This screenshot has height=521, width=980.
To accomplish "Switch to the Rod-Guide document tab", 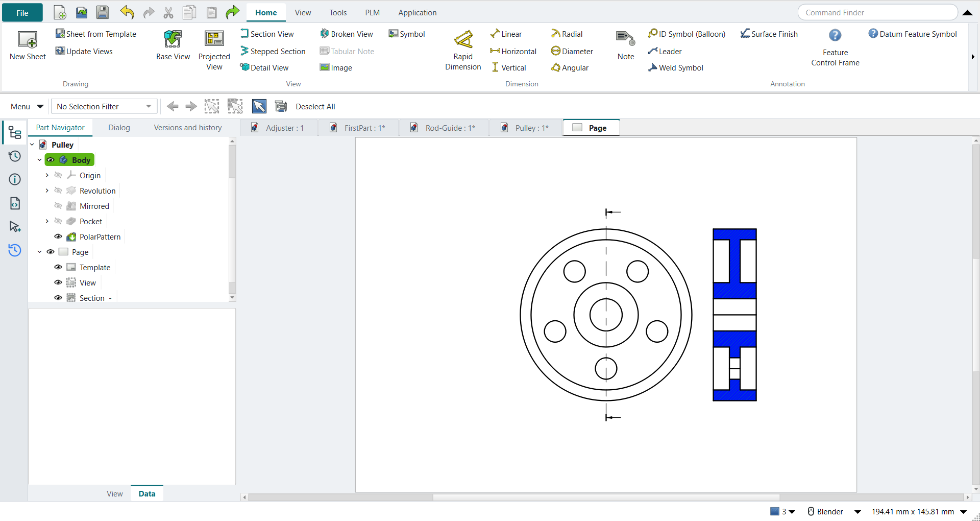I will 443,128.
